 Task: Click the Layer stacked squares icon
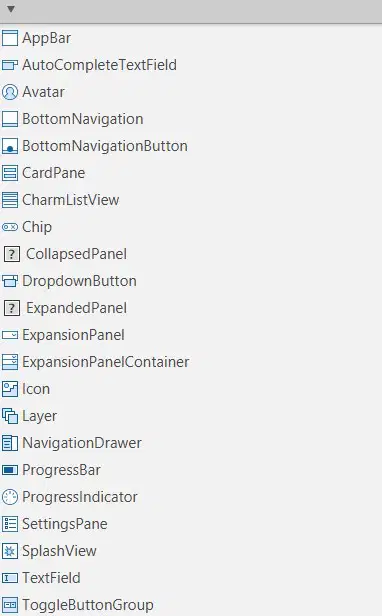point(10,416)
